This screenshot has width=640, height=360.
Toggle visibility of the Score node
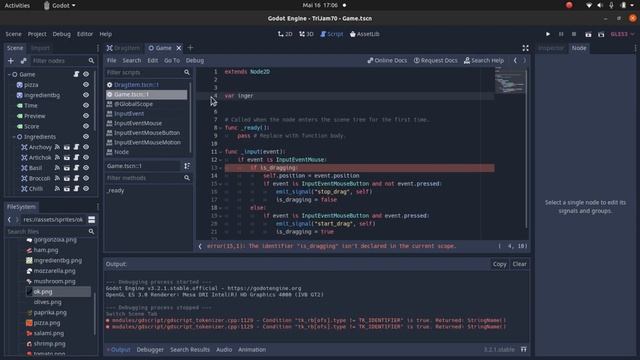click(x=86, y=126)
